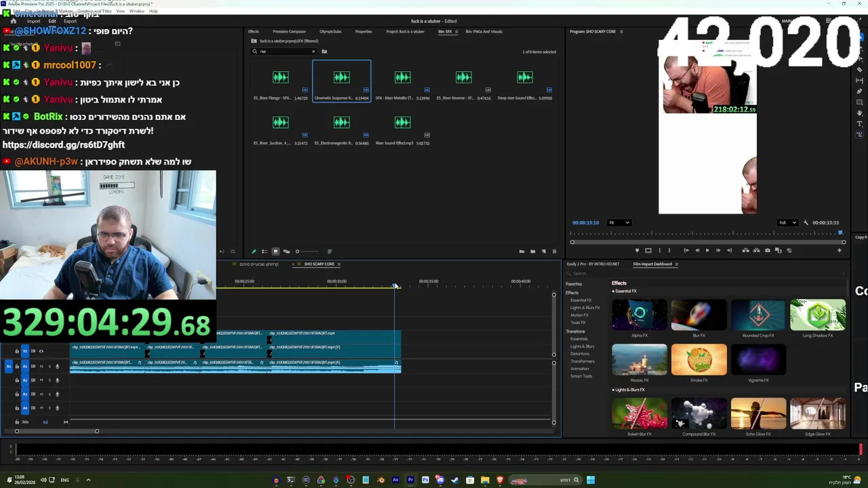The height and width of the screenshot is (488, 868).
Task: Open the Distortions transitions category
Action: pyautogui.click(x=580, y=354)
